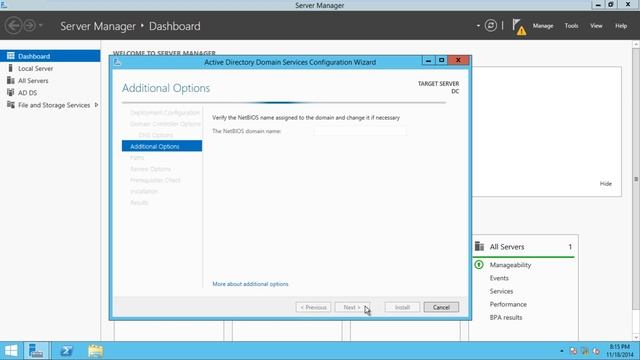640x360 pixels.
Task: Close the AD DS Configuration Wizard
Action: click(x=458, y=60)
